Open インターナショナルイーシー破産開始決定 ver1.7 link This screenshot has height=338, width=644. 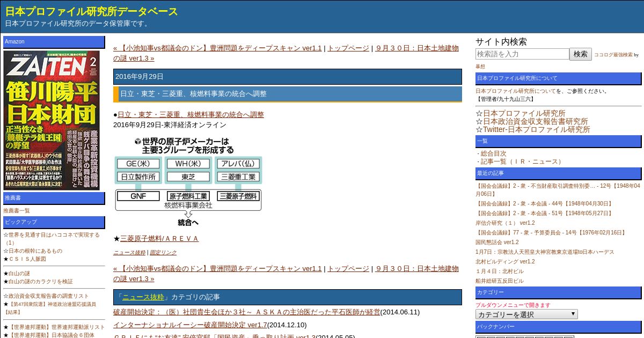pos(190,325)
